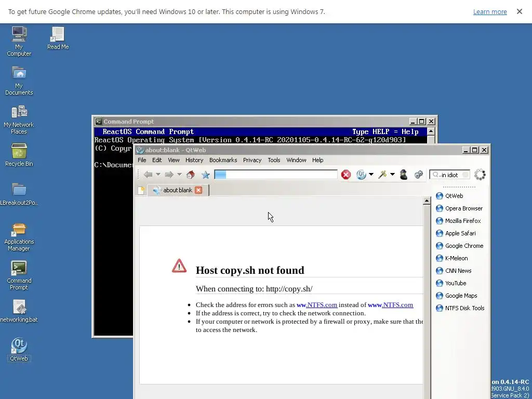
Task: Expand the forward history dropdown arrow
Action: [179, 175]
